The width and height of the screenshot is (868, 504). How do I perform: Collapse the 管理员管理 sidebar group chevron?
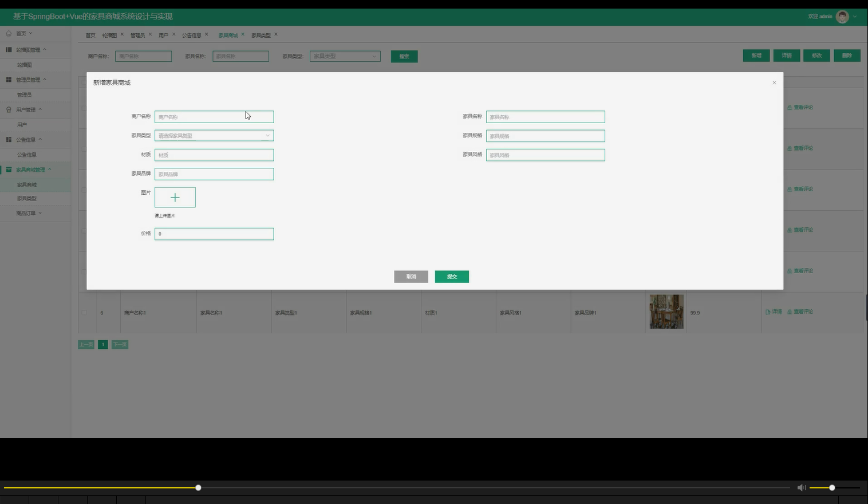(45, 79)
